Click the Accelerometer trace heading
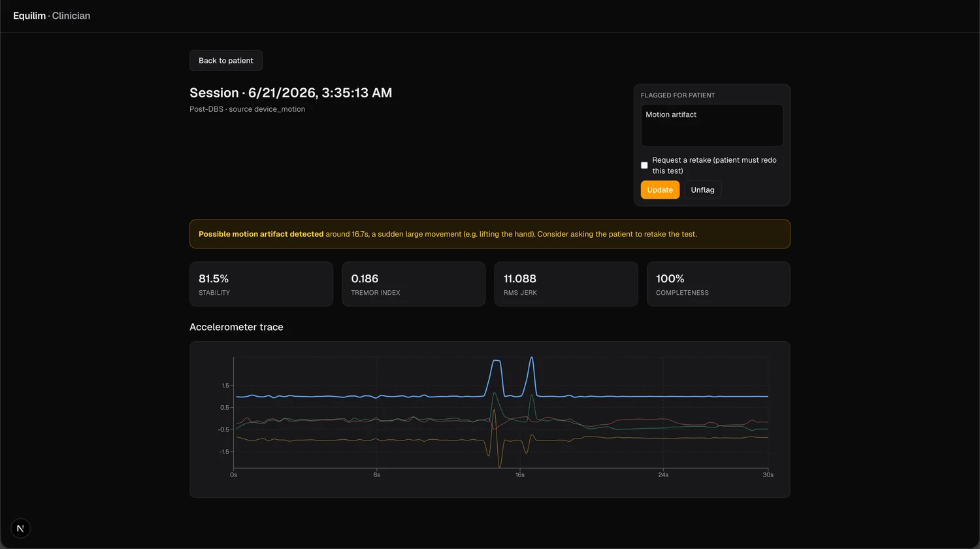This screenshot has height=549, width=980. (237, 327)
